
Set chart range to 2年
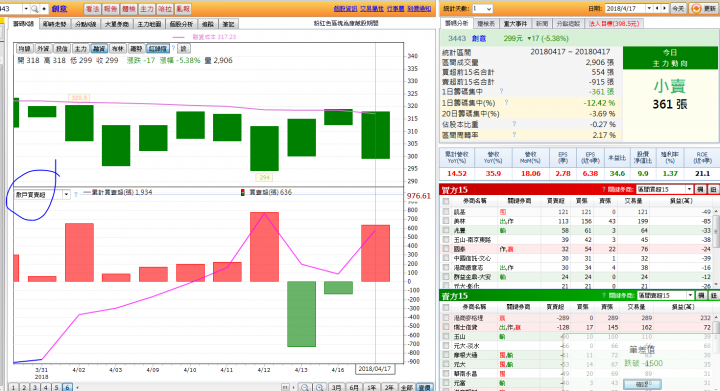(x=389, y=387)
